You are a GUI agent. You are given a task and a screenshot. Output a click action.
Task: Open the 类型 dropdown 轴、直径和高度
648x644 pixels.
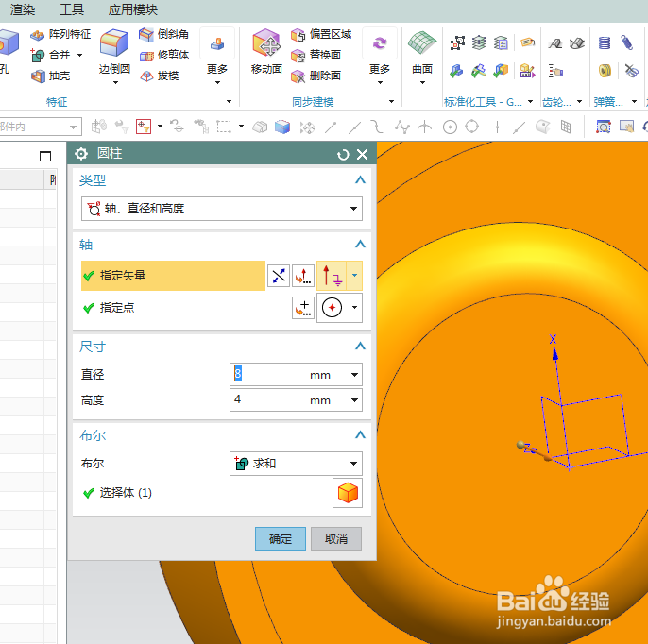click(x=222, y=209)
